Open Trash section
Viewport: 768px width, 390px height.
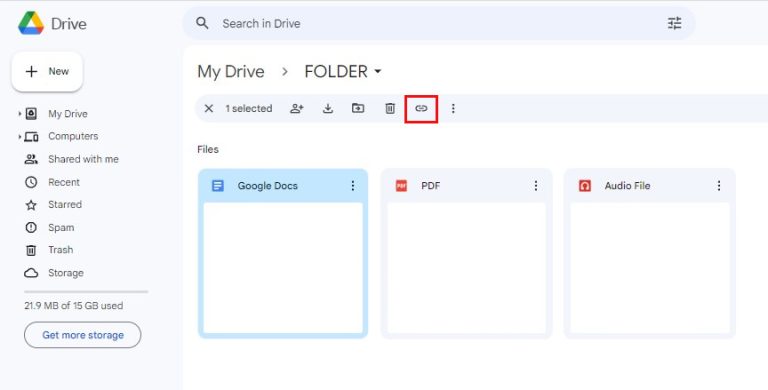[x=60, y=250]
